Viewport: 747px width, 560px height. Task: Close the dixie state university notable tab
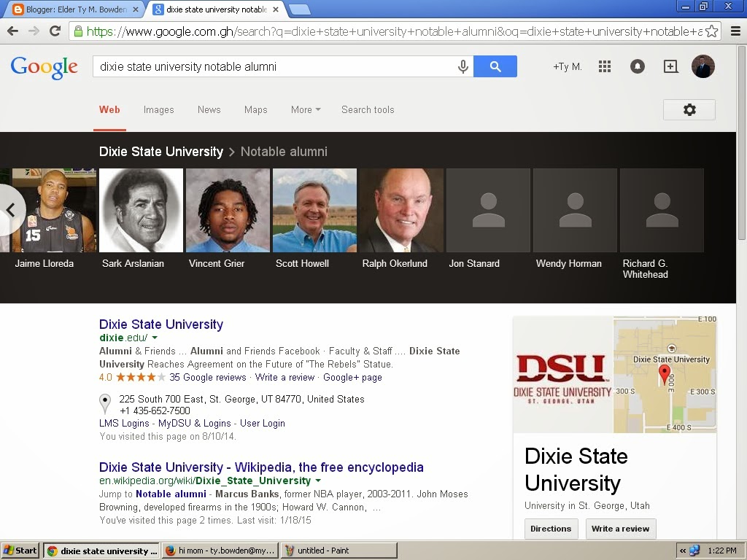276,9
